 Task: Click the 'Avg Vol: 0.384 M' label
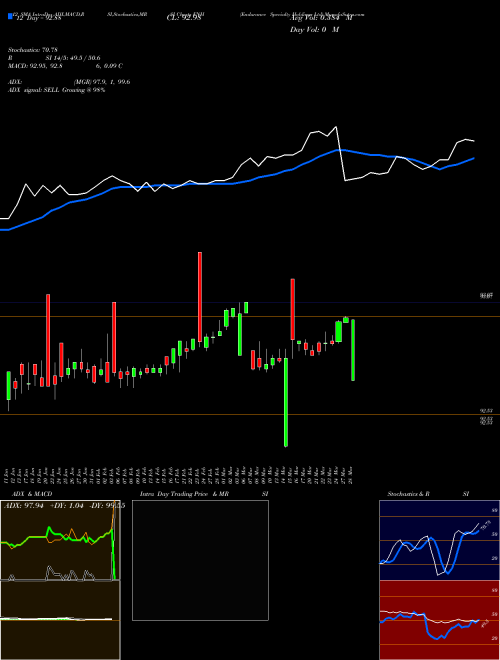[x=321, y=18]
